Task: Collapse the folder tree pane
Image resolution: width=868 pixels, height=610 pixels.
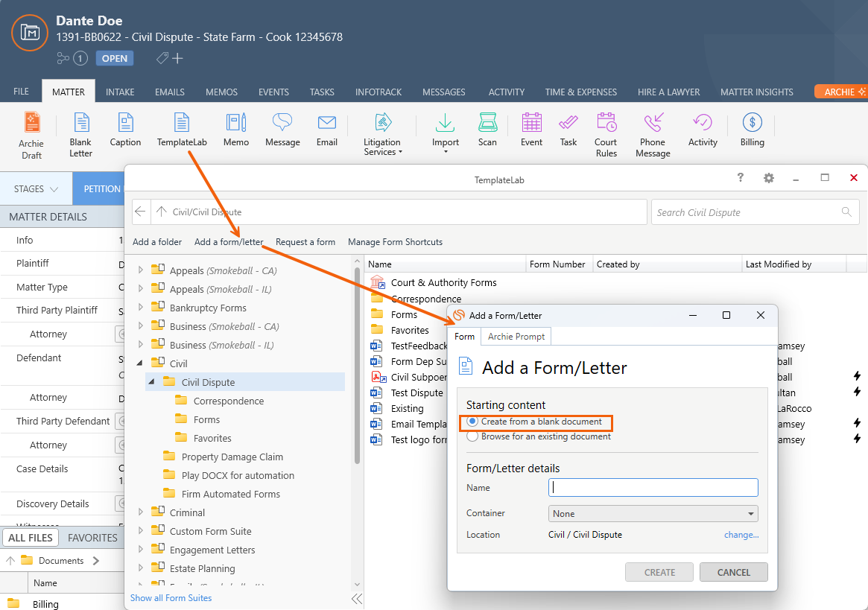Action: pyautogui.click(x=357, y=598)
